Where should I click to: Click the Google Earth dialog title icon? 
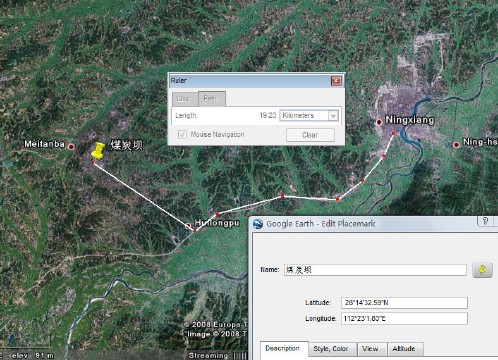(x=258, y=224)
